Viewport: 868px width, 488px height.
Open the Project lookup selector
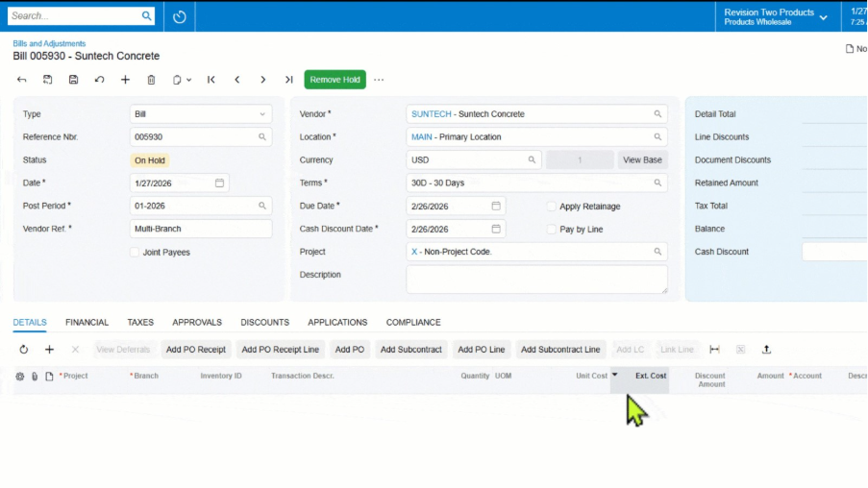[x=657, y=252]
